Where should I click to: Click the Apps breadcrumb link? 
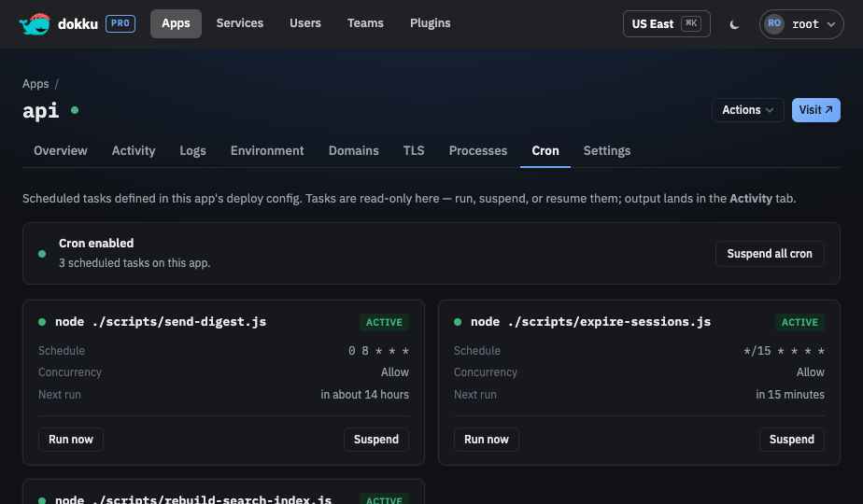[x=35, y=84]
